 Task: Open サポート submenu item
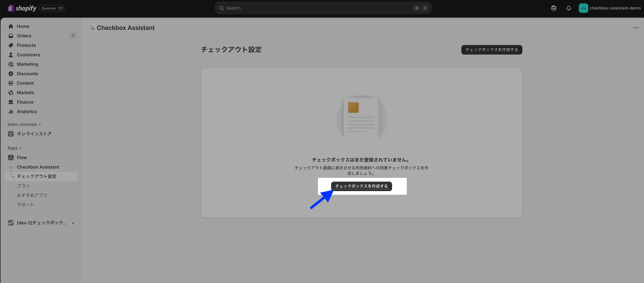pyautogui.click(x=25, y=205)
